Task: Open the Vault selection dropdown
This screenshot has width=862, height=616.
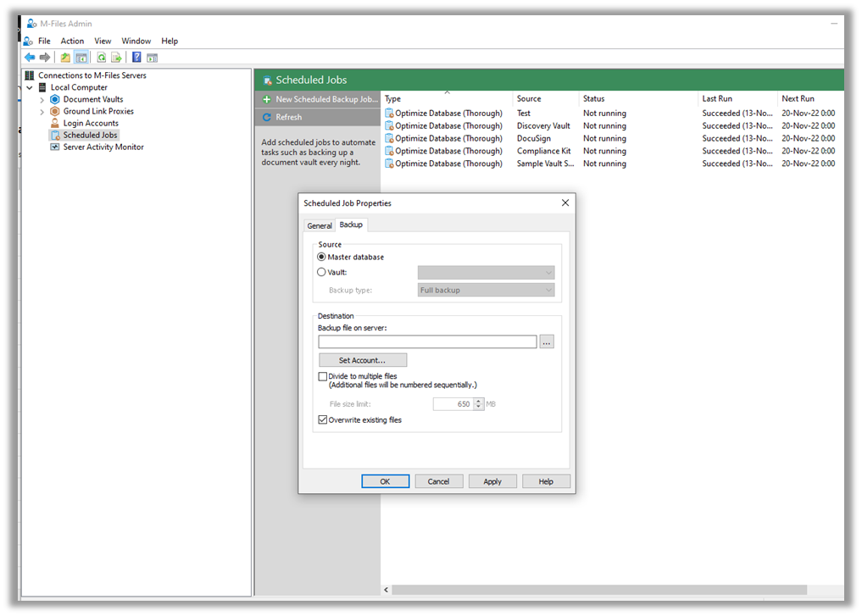Action: pyautogui.click(x=486, y=273)
